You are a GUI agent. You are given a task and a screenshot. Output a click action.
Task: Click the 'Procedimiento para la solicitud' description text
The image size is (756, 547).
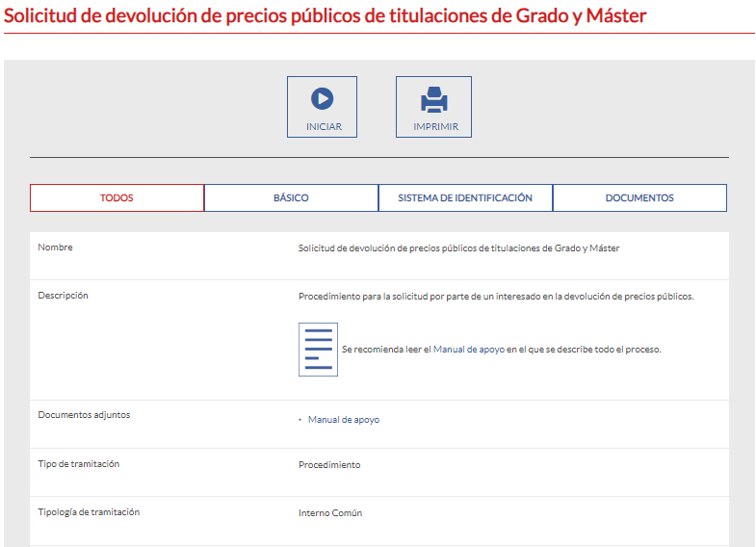click(496, 297)
